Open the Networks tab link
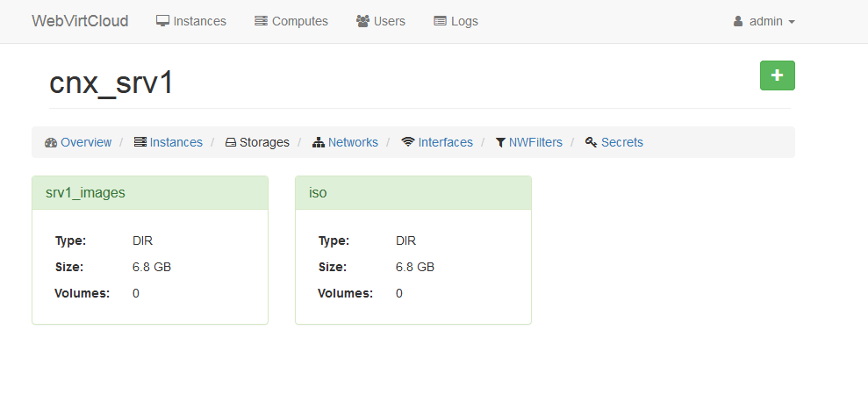The width and height of the screenshot is (868, 416). (353, 142)
